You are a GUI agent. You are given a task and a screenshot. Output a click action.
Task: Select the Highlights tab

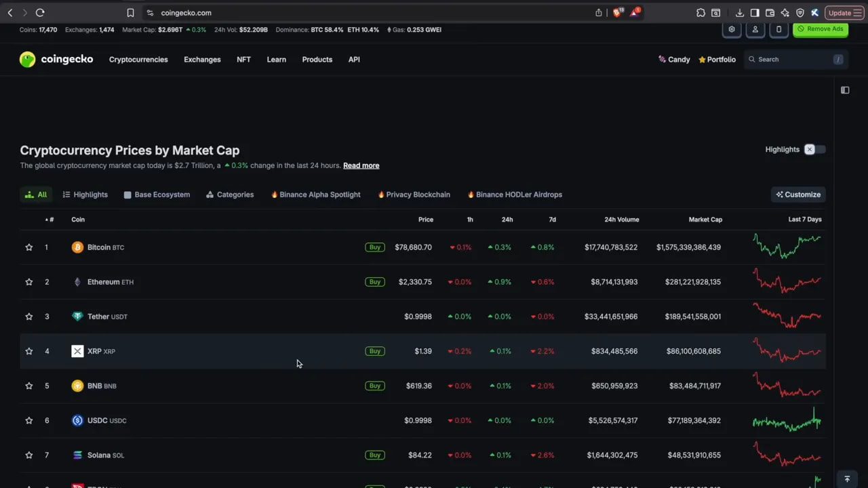click(x=85, y=195)
